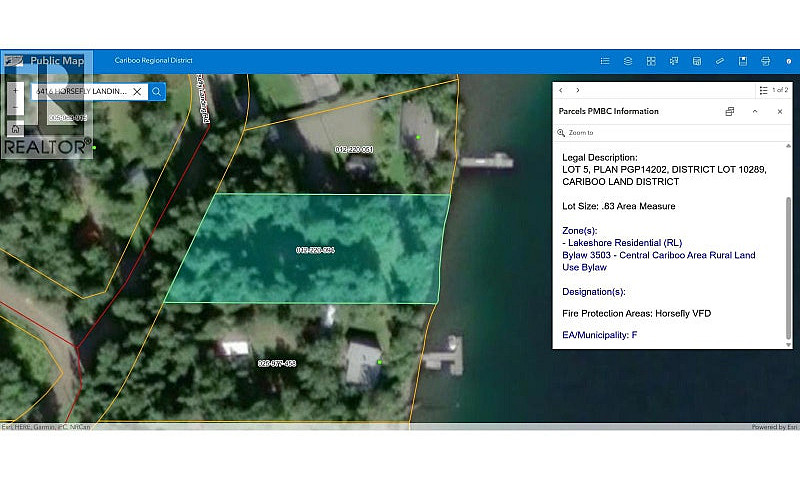The image size is (800, 480).
Task: Select the northern parcel 012-223-051
Action: coord(354,149)
